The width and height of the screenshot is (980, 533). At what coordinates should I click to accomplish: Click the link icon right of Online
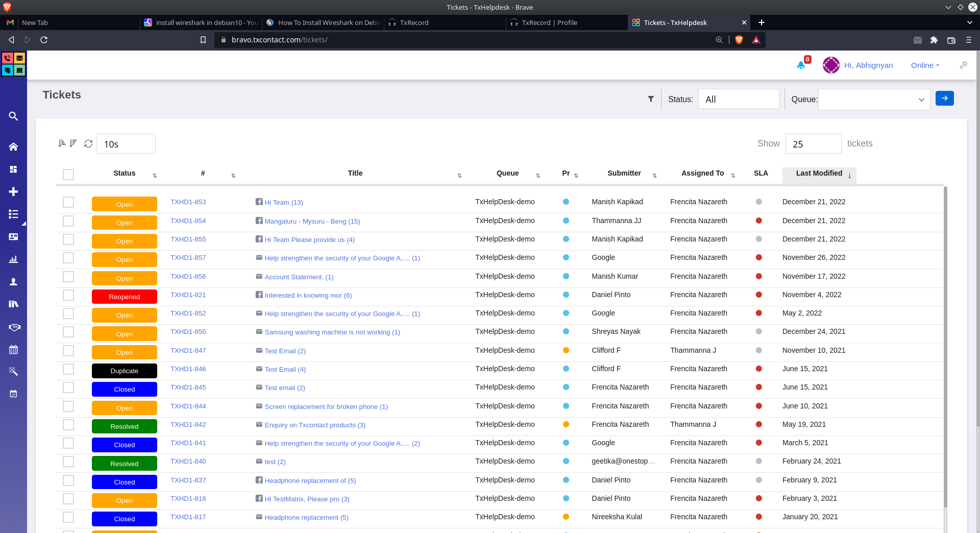pyautogui.click(x=963, y=65)
